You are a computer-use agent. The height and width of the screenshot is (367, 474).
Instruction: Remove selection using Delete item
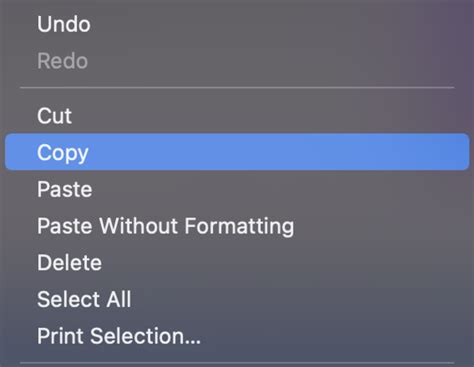(237, 262)
